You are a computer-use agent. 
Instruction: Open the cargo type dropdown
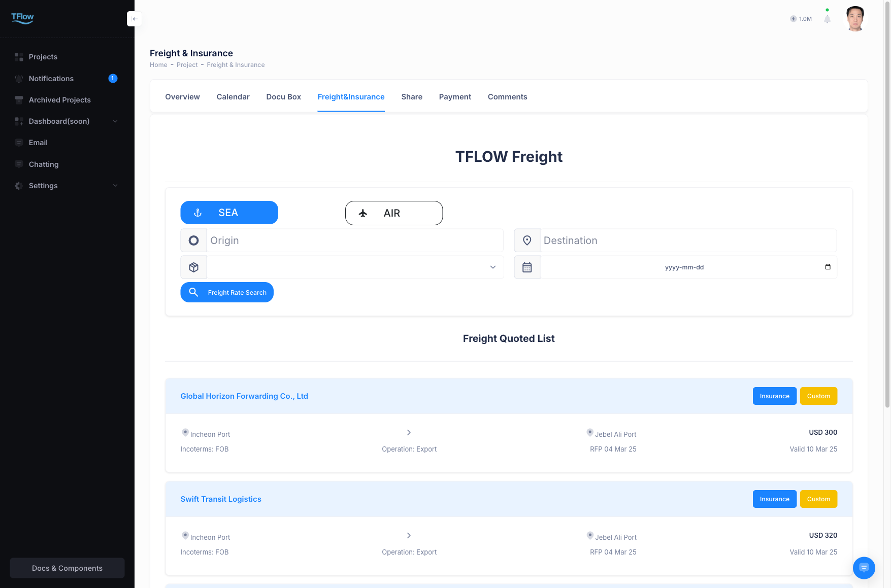[355, 267]
